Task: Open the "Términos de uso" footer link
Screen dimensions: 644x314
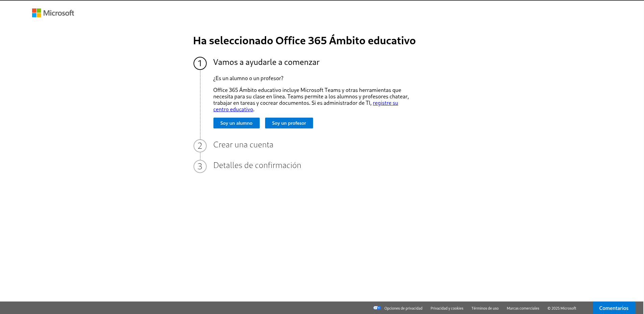Action: click(485, 308)
